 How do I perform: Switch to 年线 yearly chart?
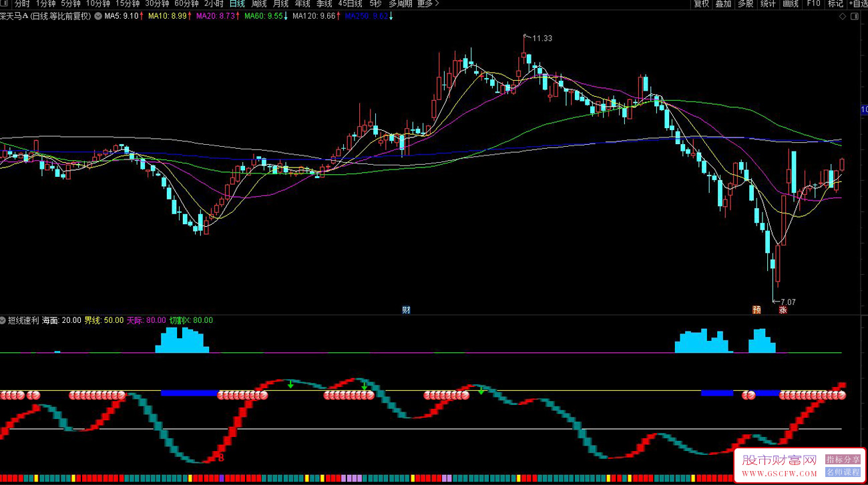point(302,4)
